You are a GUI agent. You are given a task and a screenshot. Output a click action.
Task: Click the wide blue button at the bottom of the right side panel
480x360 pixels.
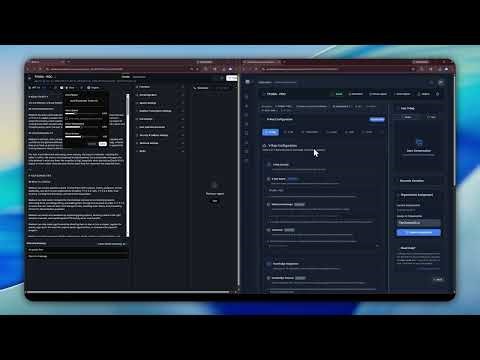pos(419,232)
